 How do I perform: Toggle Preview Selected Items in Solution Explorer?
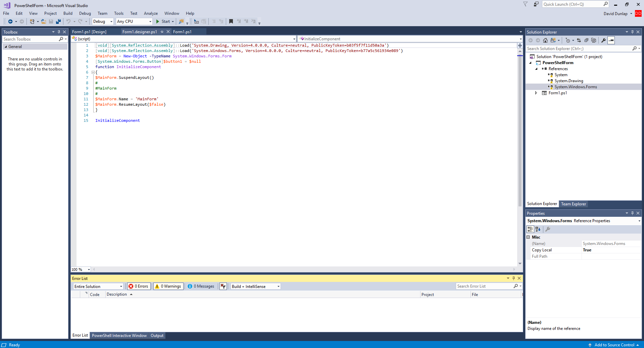(x=594, y=41)
